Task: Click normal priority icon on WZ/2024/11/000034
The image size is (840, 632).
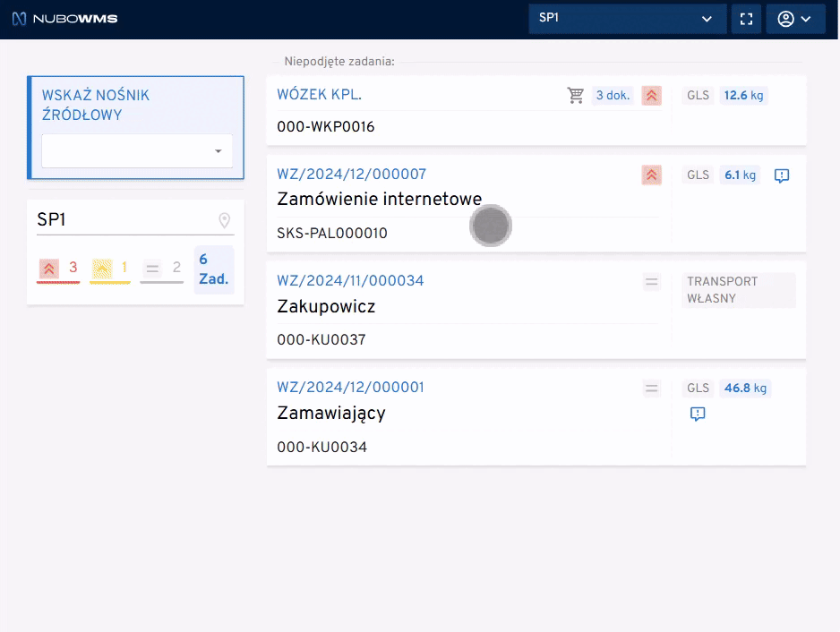Action: pyautogui.click(x=651, y=282)
